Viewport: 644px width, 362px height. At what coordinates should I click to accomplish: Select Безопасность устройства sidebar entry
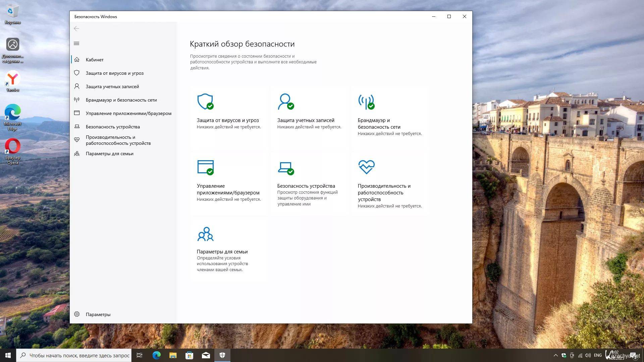(x=112, y=127)
